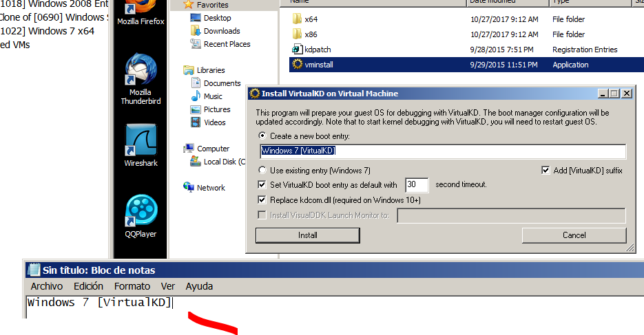Launch Wireshark from the desktop icon
The height and width of the screenshot is (335, 644).
coord(140,142)
